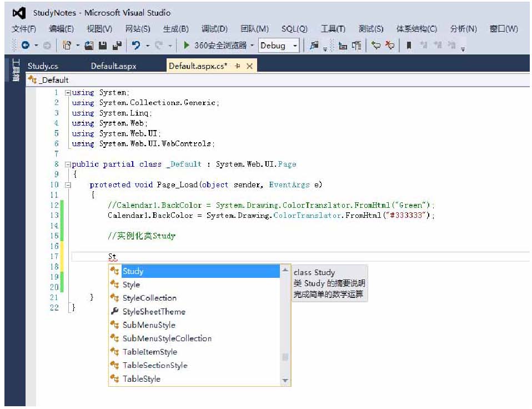The height and width of the screenshot is (409, 532).
Task: Open the toolbar overflow options arrow
Action: [x=463, y=49]
